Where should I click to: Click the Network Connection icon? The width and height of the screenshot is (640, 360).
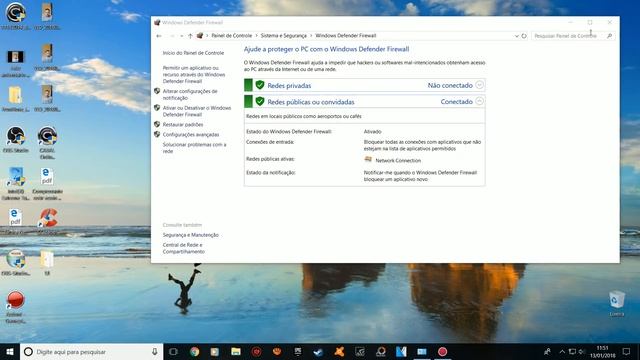coord(368,160)
